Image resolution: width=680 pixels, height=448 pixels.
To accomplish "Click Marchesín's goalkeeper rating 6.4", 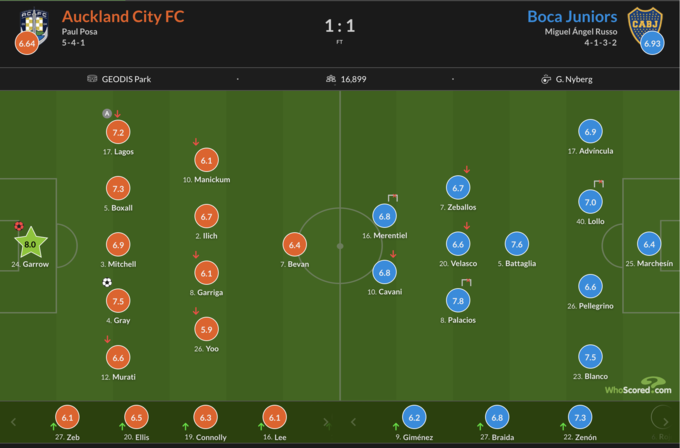I will (x=648, y=244).
